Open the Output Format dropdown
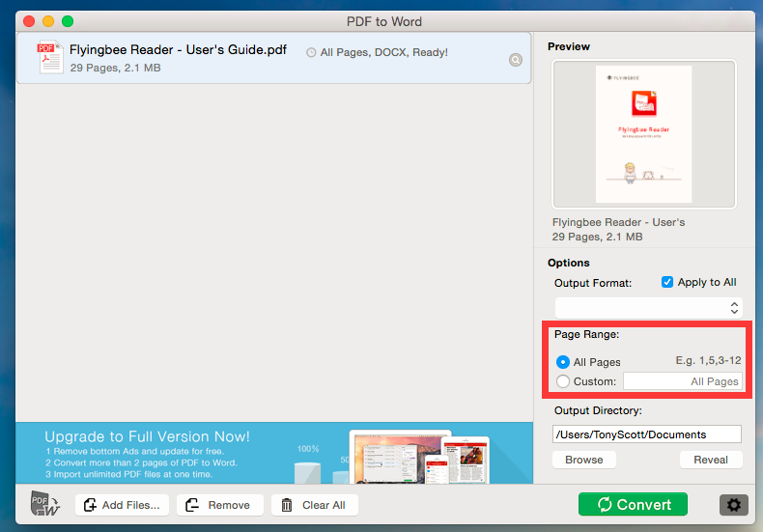763x532 pixels. point(649,308)
